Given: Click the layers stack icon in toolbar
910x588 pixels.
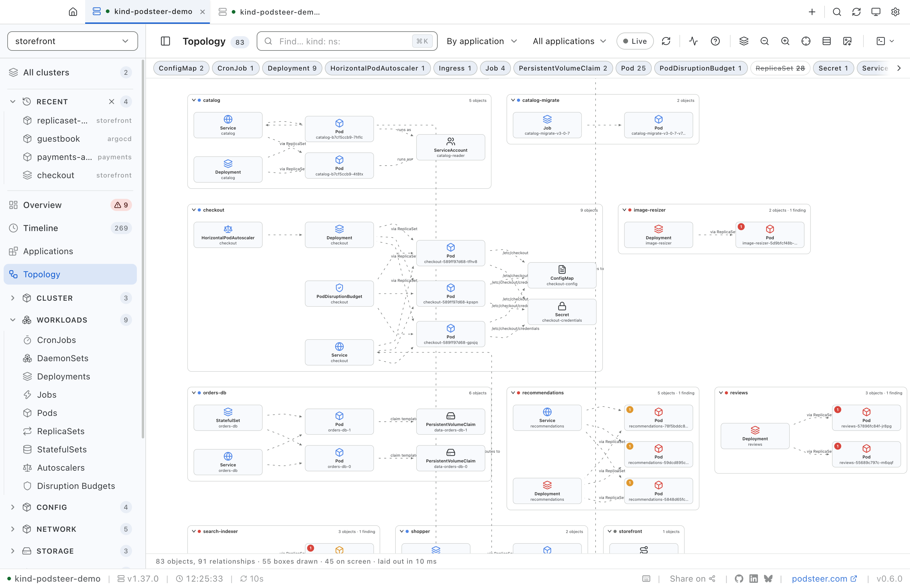Looking at the screenshot, I should [744, 41].
